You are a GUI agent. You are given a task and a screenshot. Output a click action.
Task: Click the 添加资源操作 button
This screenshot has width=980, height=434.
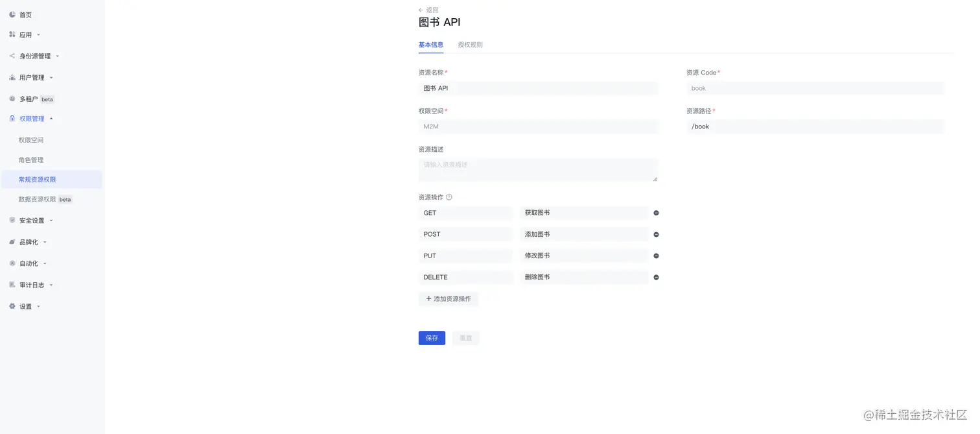click(449, 299)
